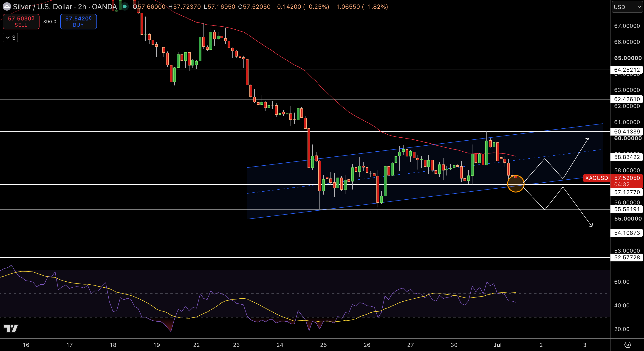644x351 pixels.
Task: Click the SELL 57.50300 button
Action: 21,22
